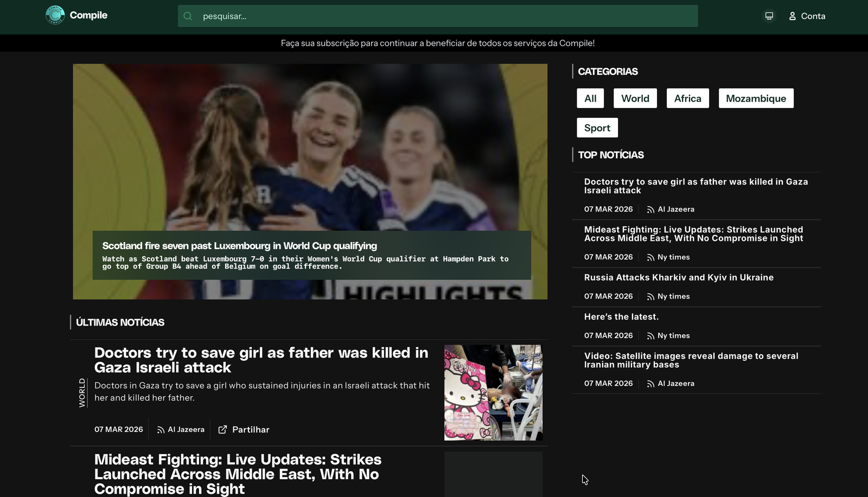Click the monitor display icon in header

tap(769, 16)
